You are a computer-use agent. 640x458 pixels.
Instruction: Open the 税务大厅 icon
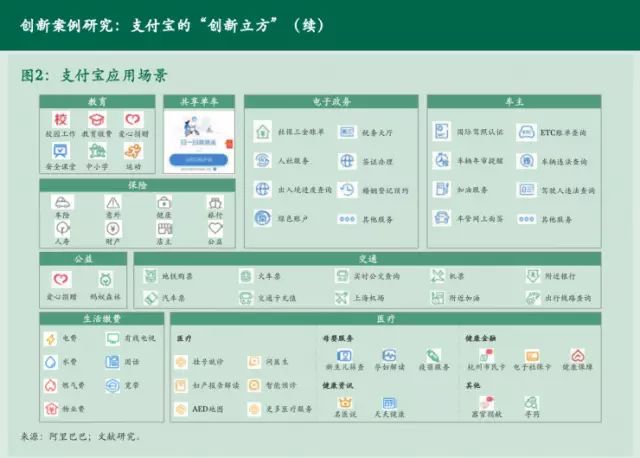click(347, 132)
